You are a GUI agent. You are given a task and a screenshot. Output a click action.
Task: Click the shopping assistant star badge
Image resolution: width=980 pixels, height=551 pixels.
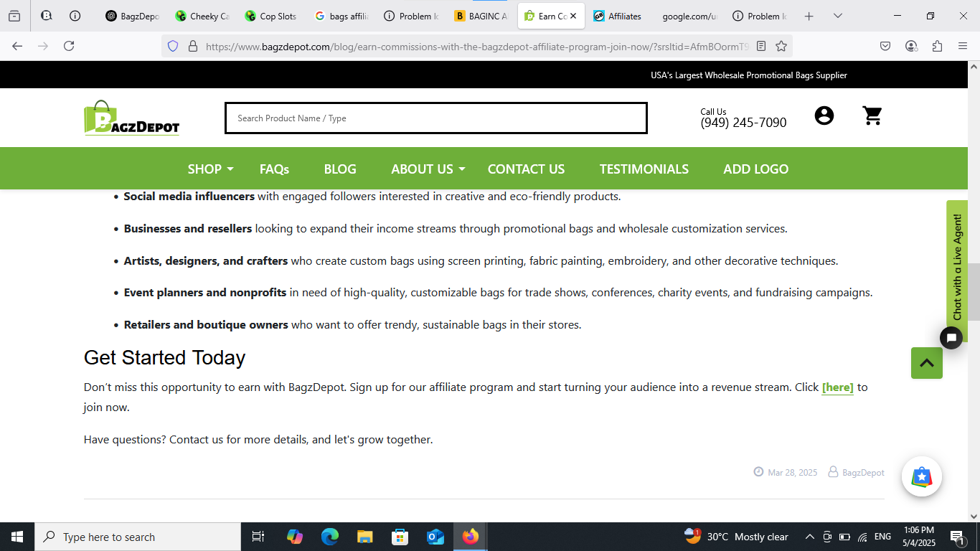click(922, 476)
